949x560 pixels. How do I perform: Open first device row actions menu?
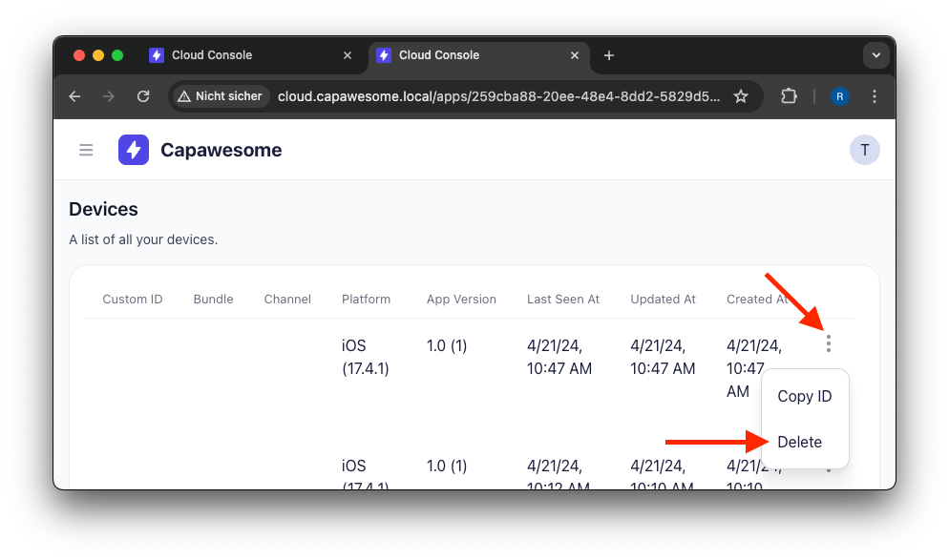(829, 343)
